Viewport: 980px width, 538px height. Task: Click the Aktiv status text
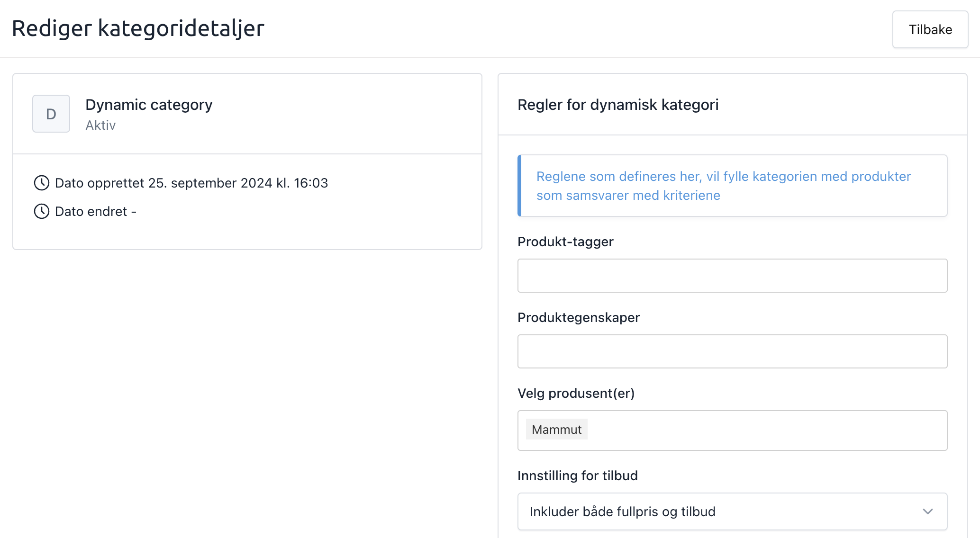tap(100, 126)
